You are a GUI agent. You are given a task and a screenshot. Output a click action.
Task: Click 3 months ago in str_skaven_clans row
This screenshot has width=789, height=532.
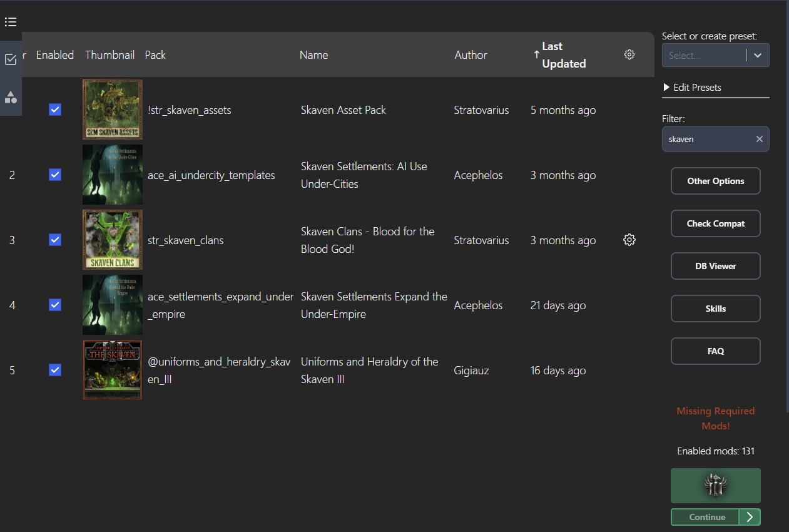pos(563,240)
